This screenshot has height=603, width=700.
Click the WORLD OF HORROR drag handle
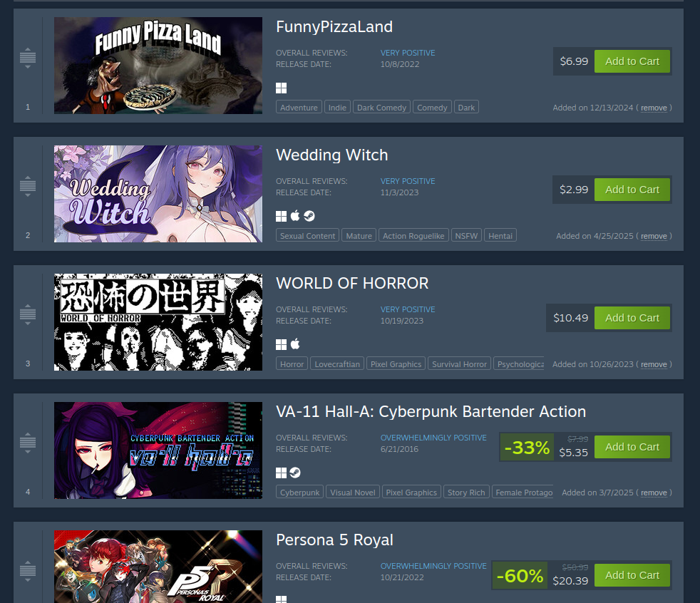[28, 314]
